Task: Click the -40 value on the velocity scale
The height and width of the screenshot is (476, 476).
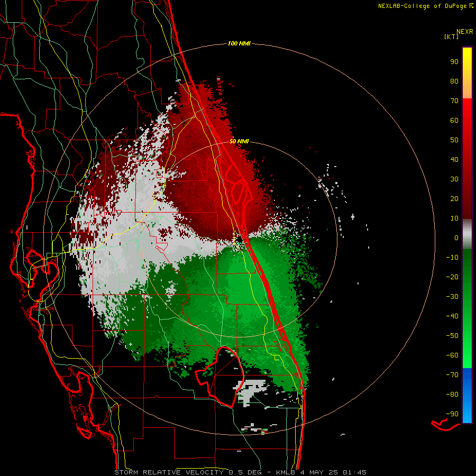Action: 452,316
